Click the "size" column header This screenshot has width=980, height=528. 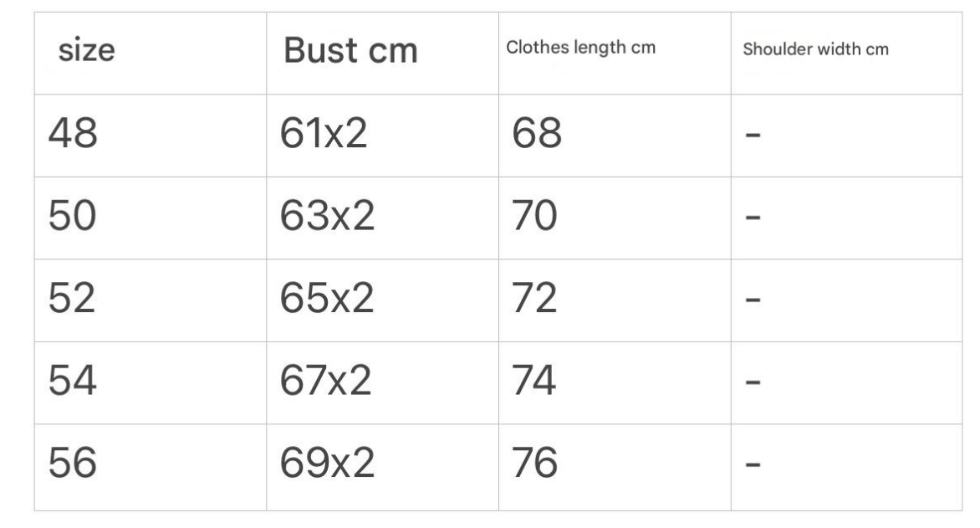pyautogui.click(x=87, y=52)
